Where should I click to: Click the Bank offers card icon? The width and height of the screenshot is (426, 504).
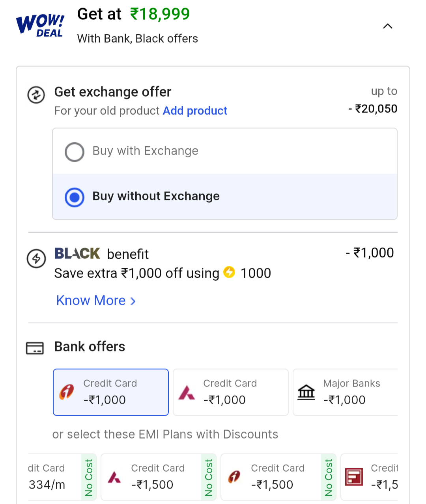[x=35, y=348]
